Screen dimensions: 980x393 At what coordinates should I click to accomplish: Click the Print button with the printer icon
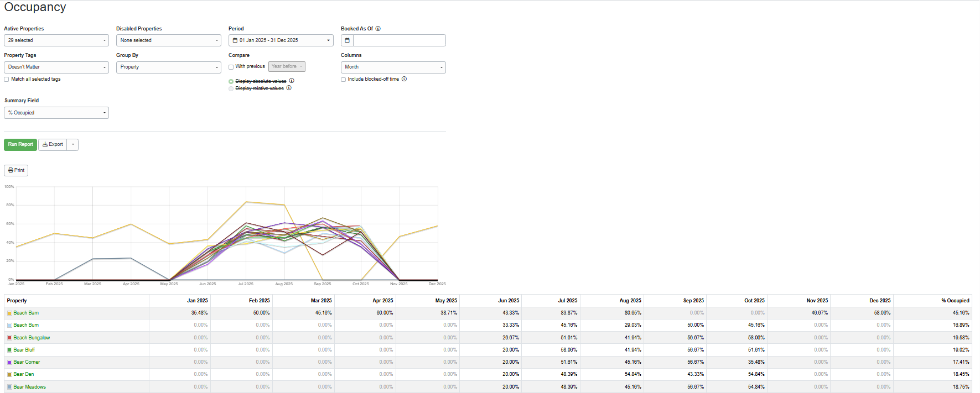[16, 170]
